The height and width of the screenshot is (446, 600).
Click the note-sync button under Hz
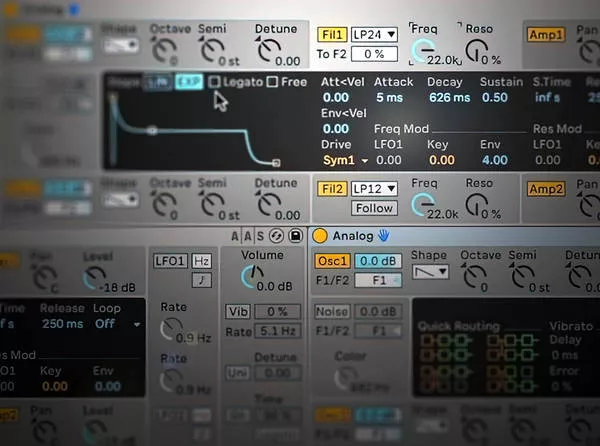click(x=202, y=280)
